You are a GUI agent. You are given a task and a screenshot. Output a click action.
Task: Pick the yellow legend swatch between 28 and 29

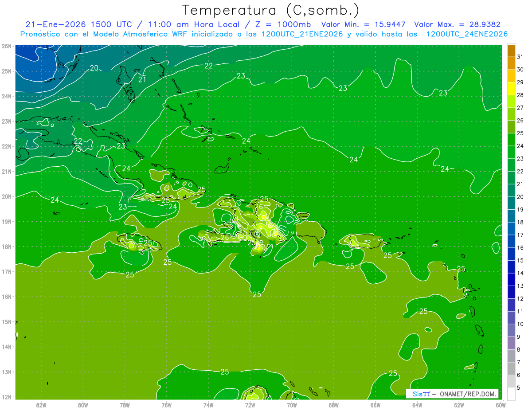point(511,89)
